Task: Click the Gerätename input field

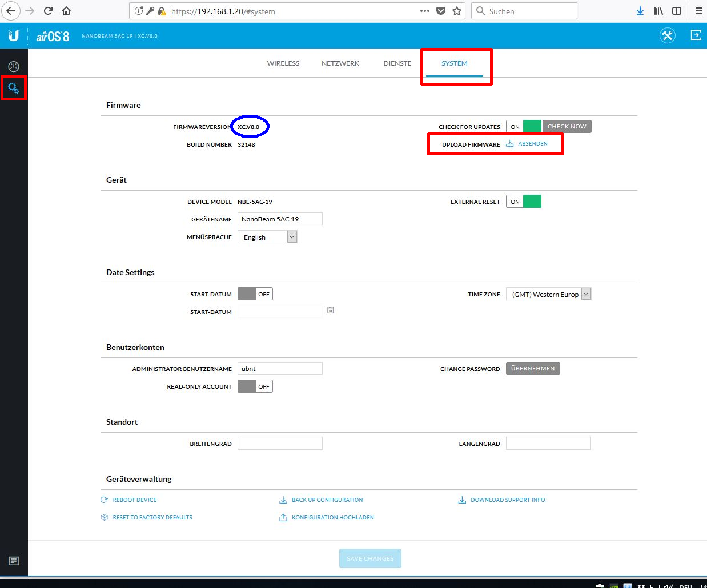Action: [x=280, y=219]
